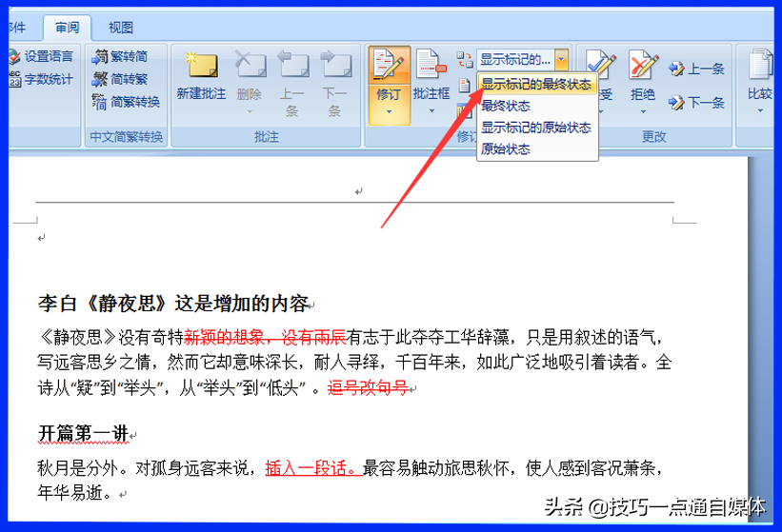Click the 比较 compare documents icon
Image resolution: width=782 pixels, height=532 pixels.
[x=760, y=65]
